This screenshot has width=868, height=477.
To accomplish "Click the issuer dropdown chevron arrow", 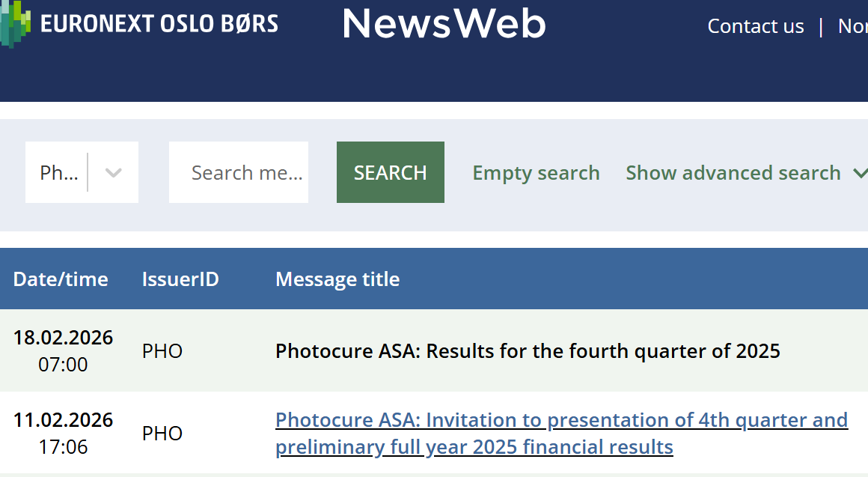I will [113, 172].
